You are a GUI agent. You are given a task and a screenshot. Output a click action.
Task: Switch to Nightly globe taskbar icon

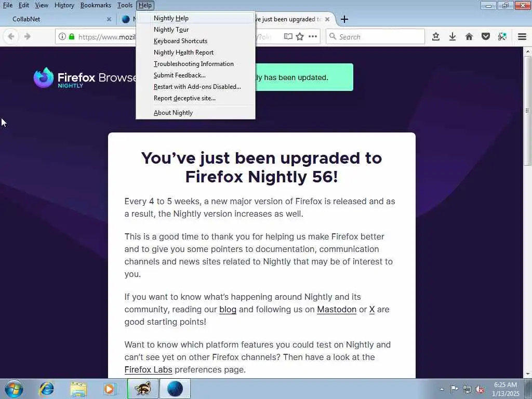(x=175, y=389)
